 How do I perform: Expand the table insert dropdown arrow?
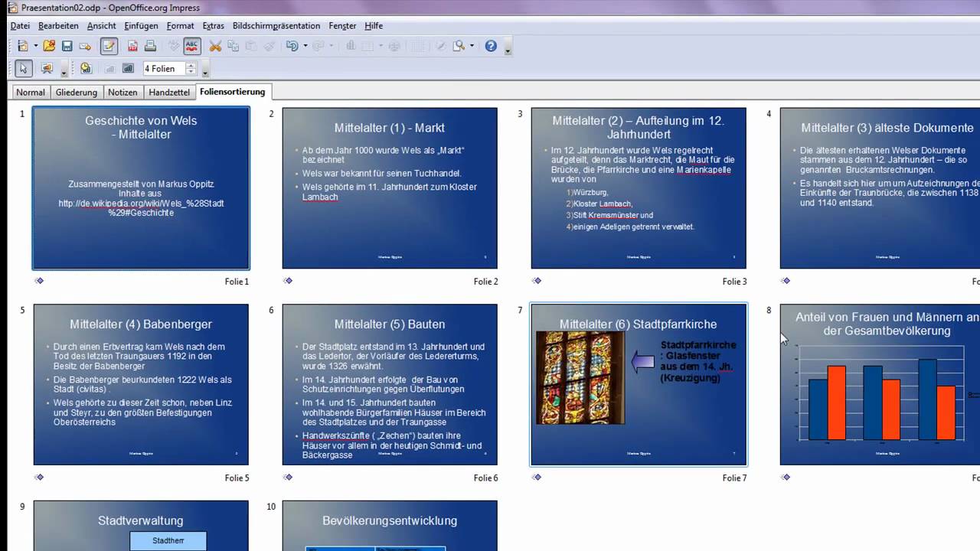click(381, 46)
